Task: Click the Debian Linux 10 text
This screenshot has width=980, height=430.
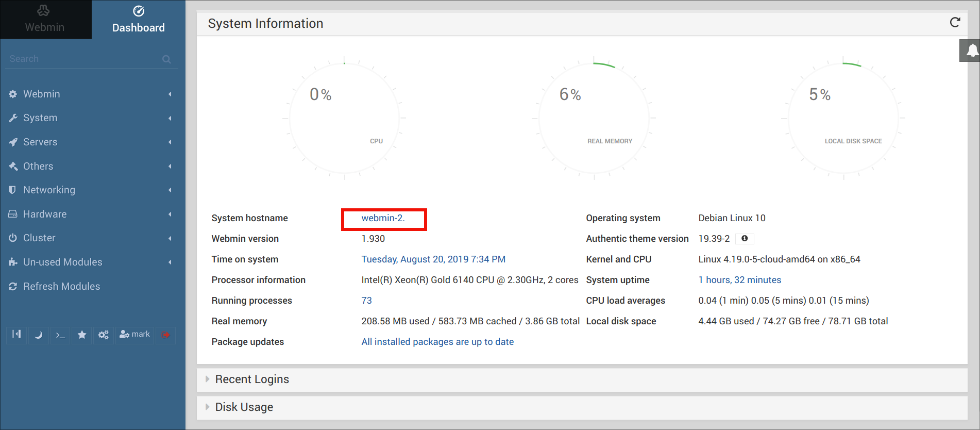Action: coord(732,218)
